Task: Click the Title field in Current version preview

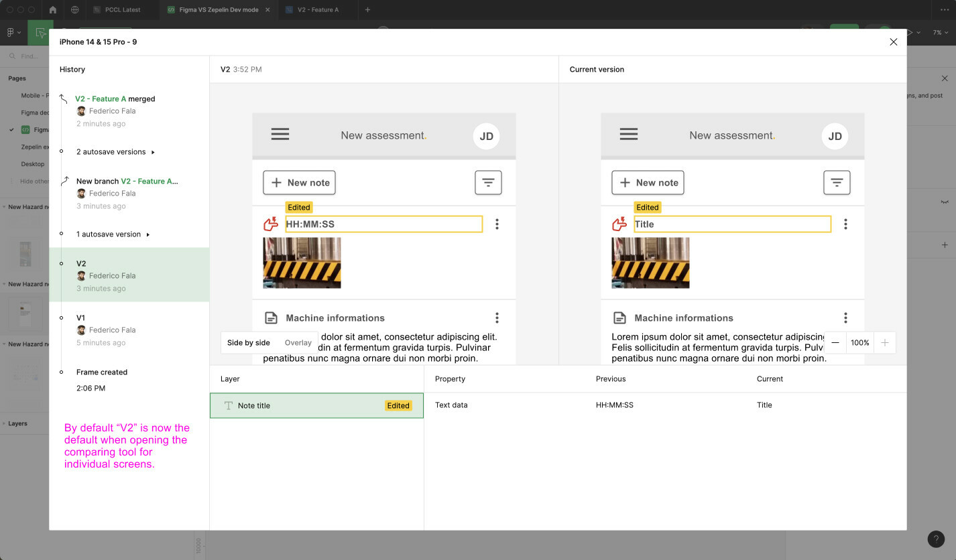Action: click(732, 224)
